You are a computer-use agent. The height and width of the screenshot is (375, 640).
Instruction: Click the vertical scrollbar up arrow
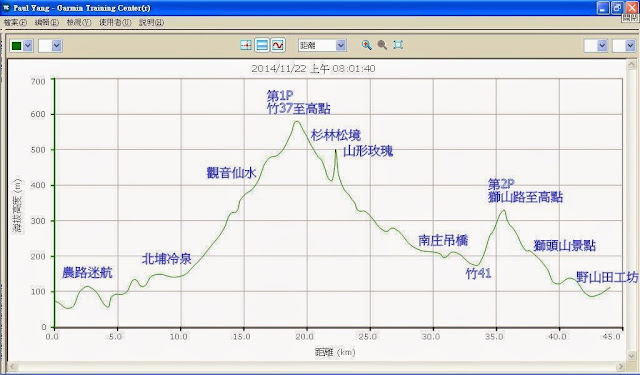pyautogui.click(x=632, y=64)
